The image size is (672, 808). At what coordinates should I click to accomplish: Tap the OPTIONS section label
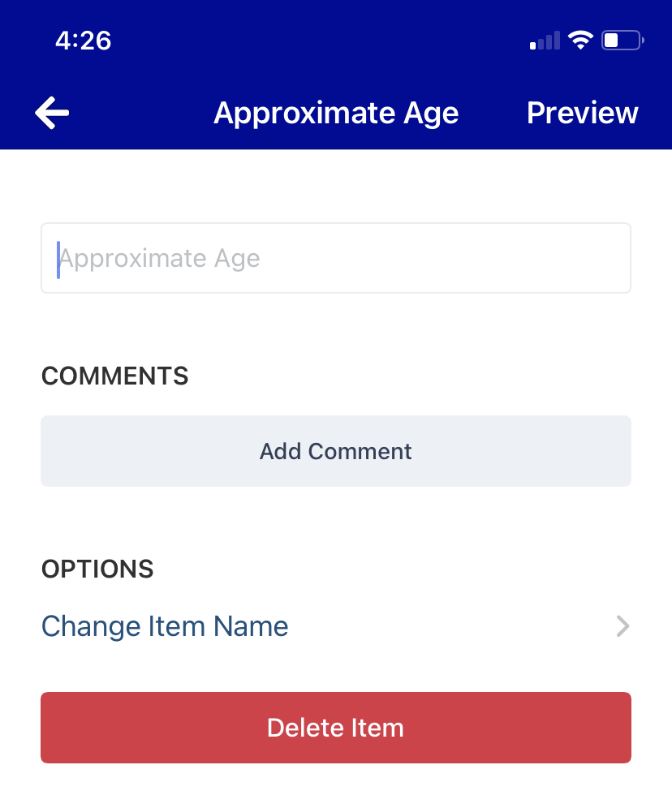pos(97,569)
